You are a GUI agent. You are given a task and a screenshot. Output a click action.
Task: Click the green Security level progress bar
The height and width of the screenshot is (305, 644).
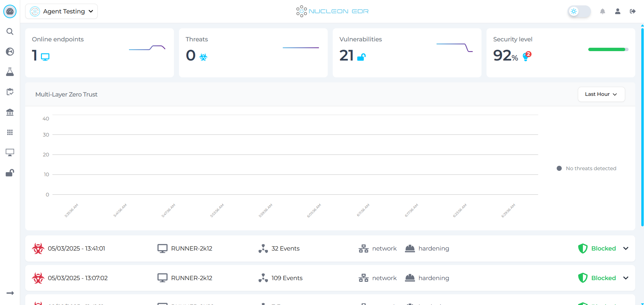(608, 49)
